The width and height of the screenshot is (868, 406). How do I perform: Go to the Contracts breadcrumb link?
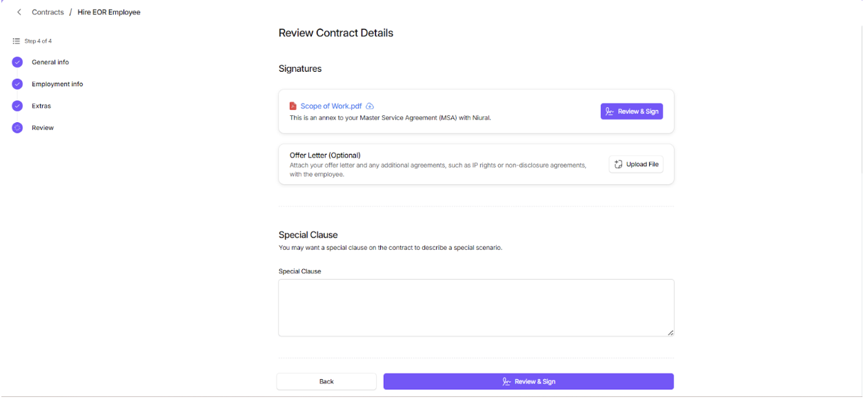click(x=48, y=12)
